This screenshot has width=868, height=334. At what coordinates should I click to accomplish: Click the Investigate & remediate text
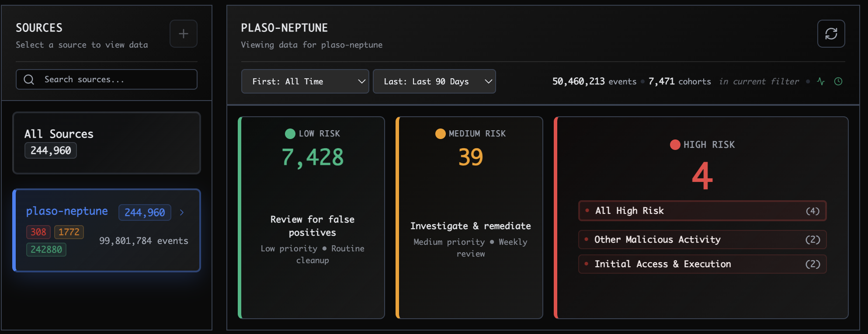471,226
